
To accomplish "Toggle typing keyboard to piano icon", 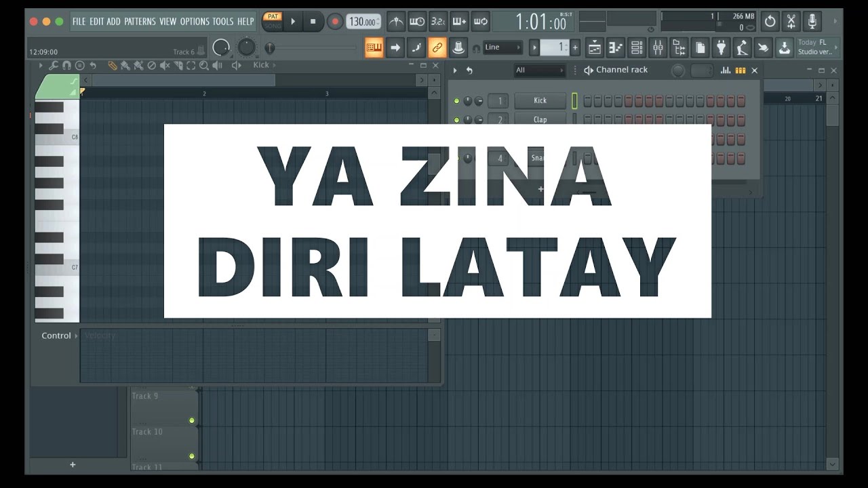I will (374, 47).
